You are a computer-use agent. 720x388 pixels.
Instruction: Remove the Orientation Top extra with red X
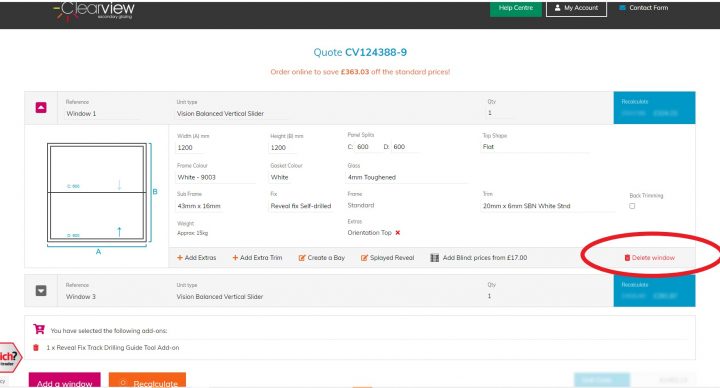[x=398, y=233]
